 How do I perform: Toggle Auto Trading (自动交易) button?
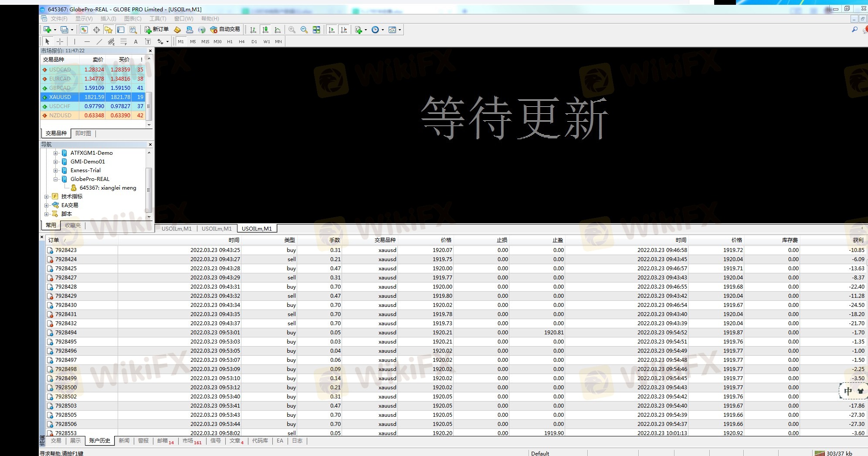225,30
